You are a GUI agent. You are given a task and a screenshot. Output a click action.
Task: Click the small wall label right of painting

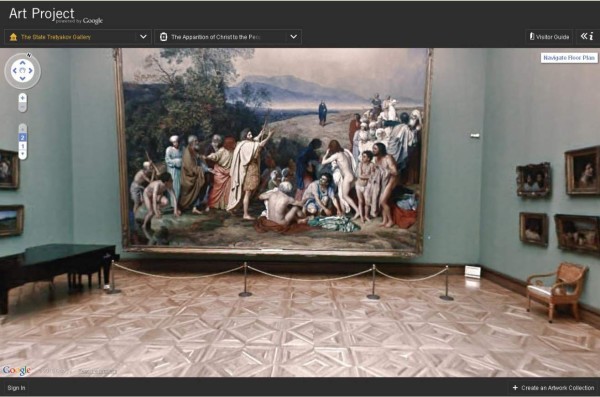pos(475,135)
